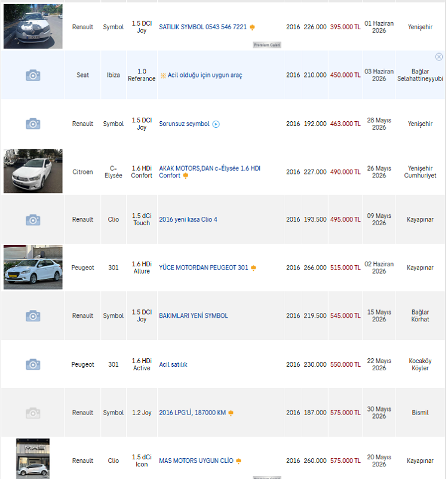448x479 pixels.
Task: Click the video play icon beside Sorunsuz seymbol
Action: click(x=216, y=124)
